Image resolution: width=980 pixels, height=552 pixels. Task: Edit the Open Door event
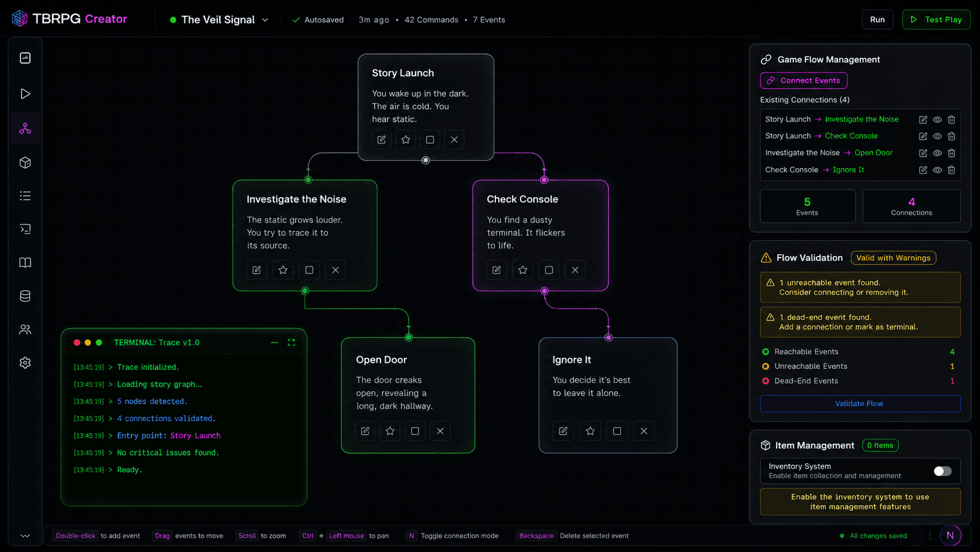365,431
